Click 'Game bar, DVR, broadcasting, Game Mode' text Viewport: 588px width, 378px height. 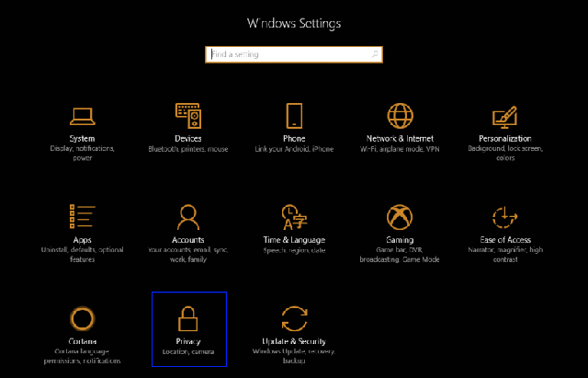pos(400,255)
